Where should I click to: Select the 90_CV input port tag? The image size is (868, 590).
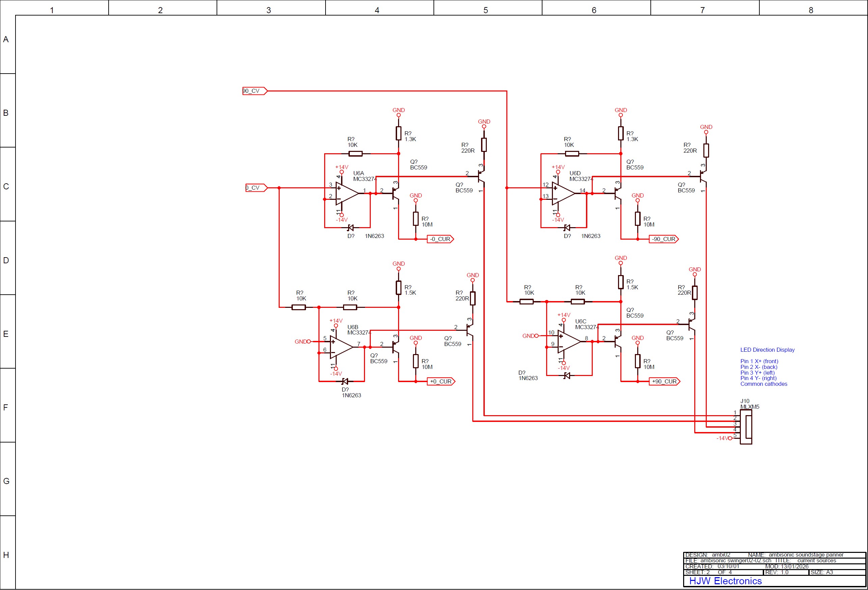click(x=254, y=91)
